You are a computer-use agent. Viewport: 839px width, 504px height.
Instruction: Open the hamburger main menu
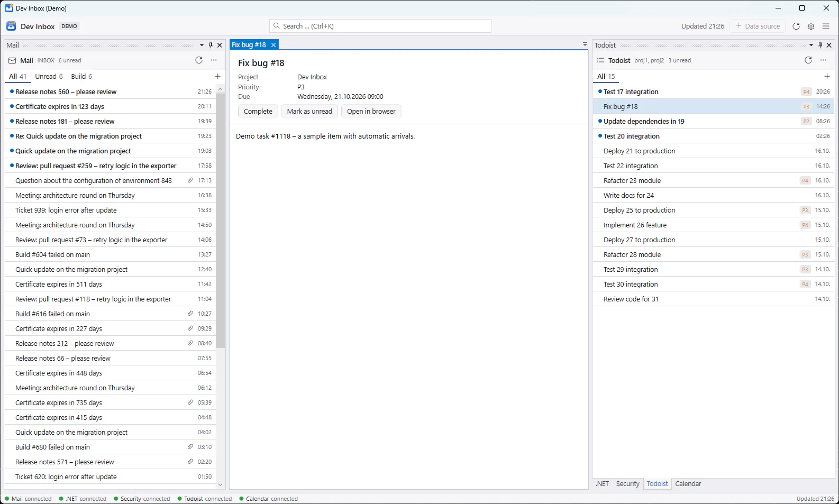pyautogui.click(x=826, y=26)
